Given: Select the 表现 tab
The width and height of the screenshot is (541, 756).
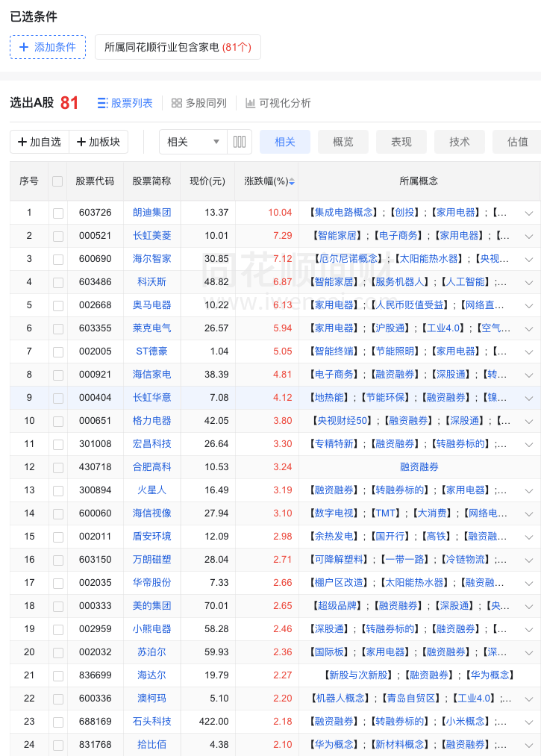Looking at the screenshot, I should pyautogui.click(x=401, y=142).
